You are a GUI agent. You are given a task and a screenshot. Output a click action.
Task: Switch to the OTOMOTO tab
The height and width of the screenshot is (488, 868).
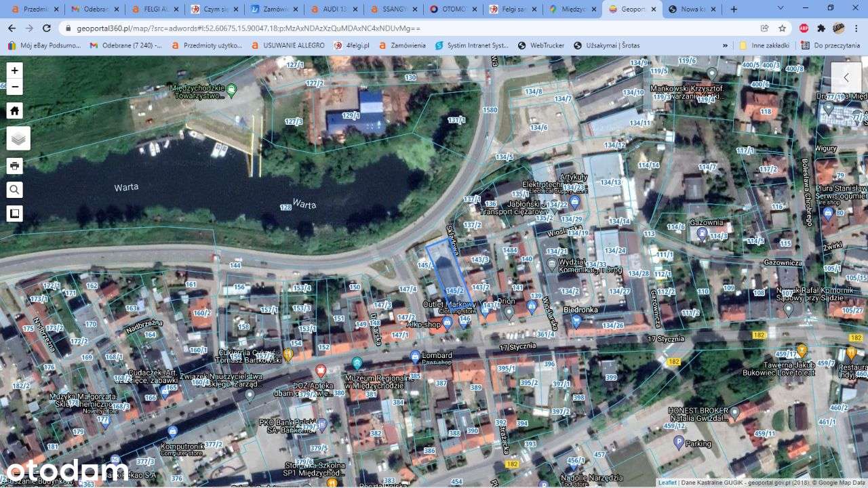[x=453, y=9]
